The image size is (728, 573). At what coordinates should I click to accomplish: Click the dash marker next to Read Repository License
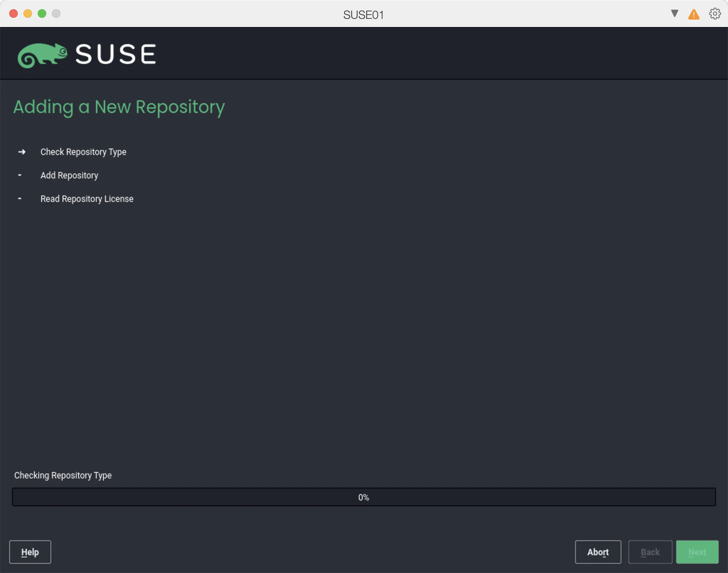click(x=20, y=198)
